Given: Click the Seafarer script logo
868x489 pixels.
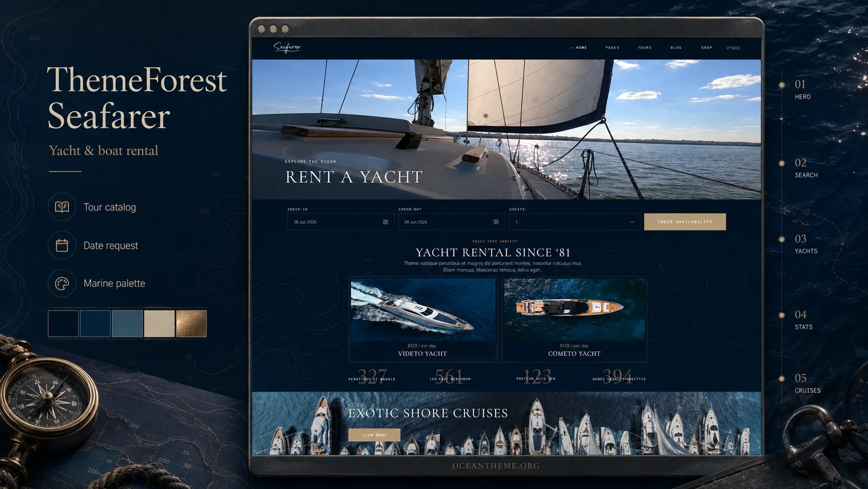Looking at the screenshot, I should 287,47.
